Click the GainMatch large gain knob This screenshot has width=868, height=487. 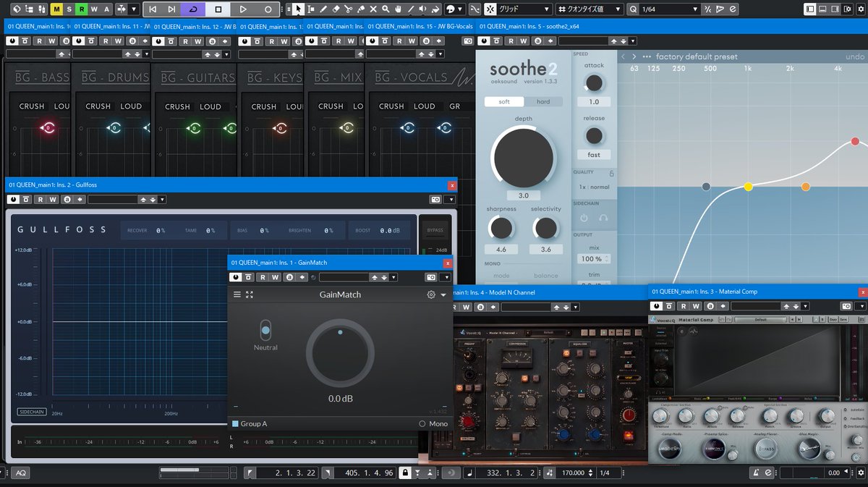click(340, 353)
